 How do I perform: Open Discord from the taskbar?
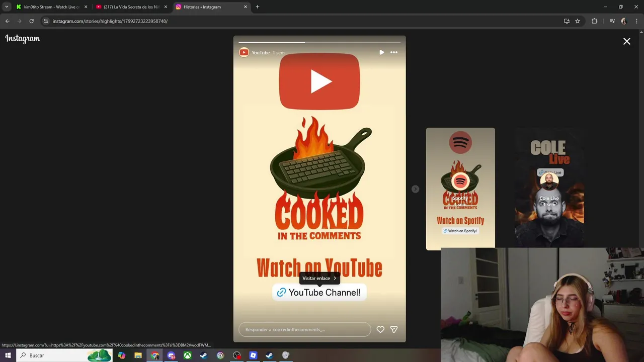pyautogui.click(x=171, y=355)
